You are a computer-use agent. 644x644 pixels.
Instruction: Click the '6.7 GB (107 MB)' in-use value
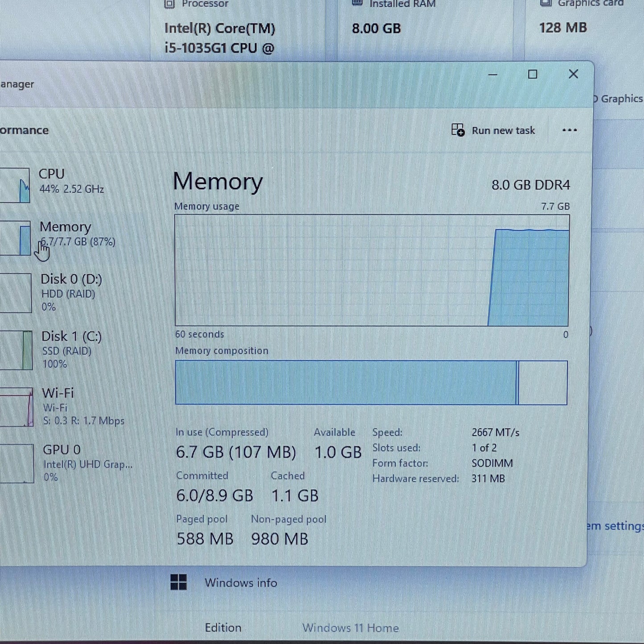tap(236, 452)
